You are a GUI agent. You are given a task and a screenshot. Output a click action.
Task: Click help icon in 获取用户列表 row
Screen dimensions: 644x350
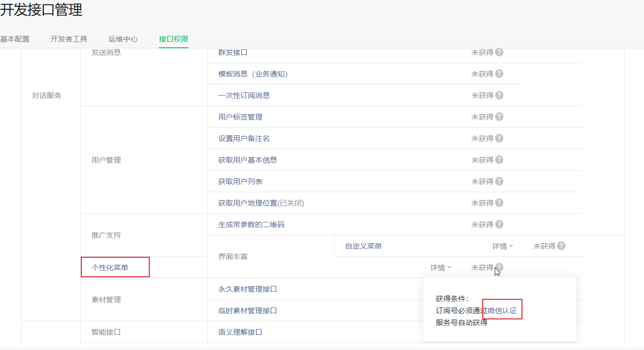click(x=499, y=181)
